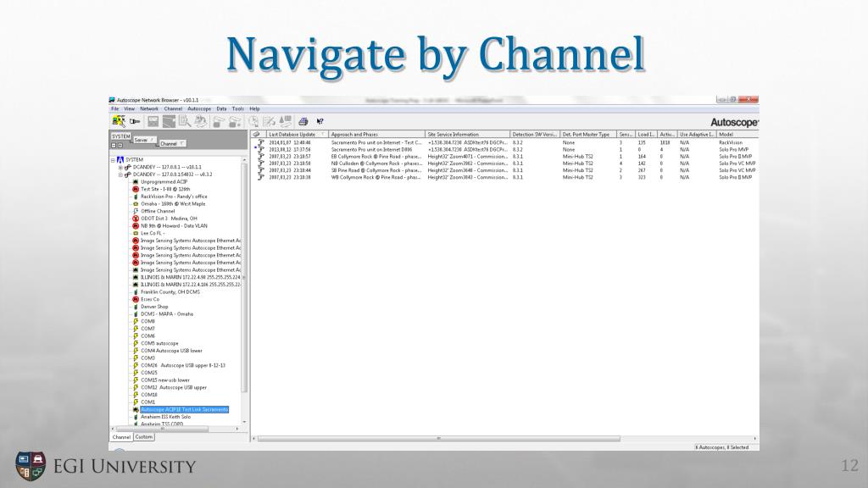Select the highlighted Autoscope ACIP1E Test Link Sacramento
This screenshot has width=868, height=488.
[184, 409]
